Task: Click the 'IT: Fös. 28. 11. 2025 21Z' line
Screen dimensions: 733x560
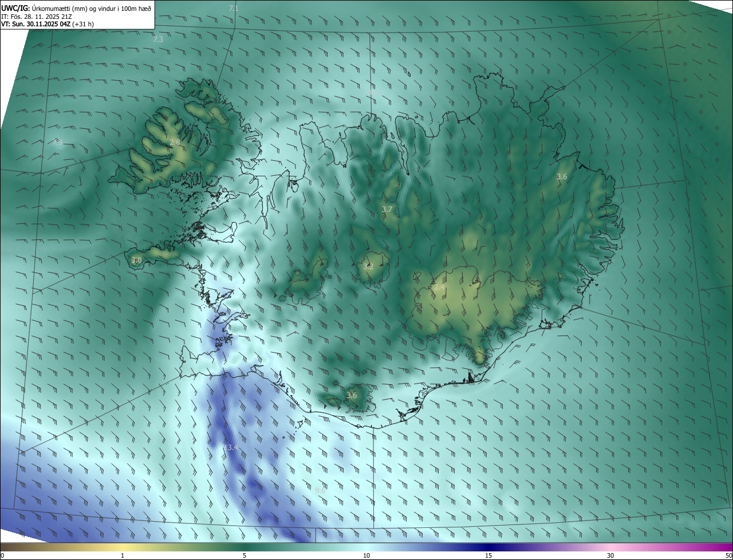Action: [x=37, y=17]
